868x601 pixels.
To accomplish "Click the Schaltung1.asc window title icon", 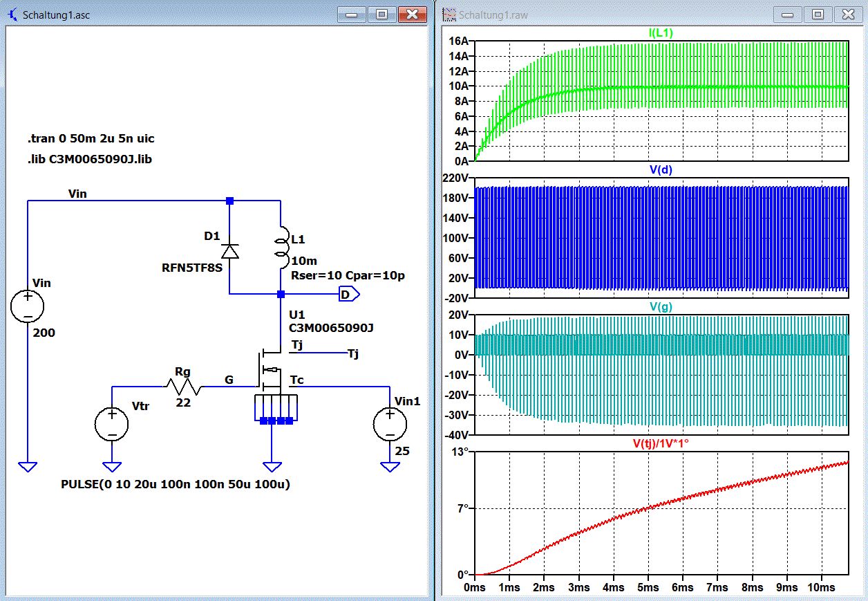I will point(14,15).
